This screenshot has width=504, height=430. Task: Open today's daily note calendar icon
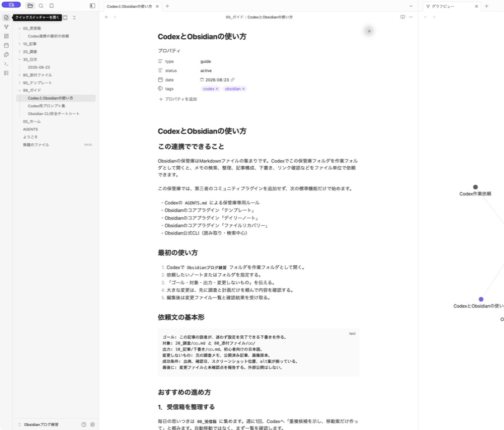tap(6, 45)
